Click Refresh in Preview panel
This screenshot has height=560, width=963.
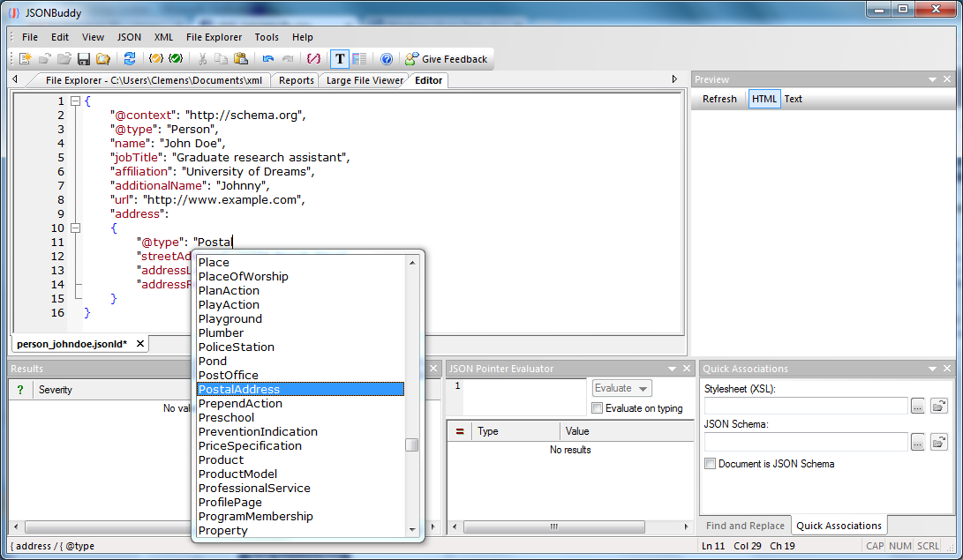click(719, 99)
